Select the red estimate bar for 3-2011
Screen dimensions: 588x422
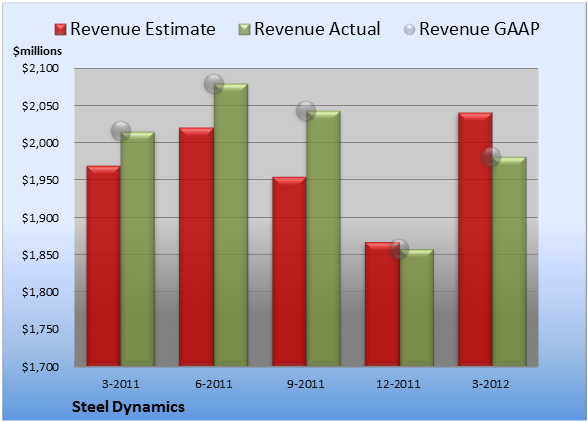[104, 266]
